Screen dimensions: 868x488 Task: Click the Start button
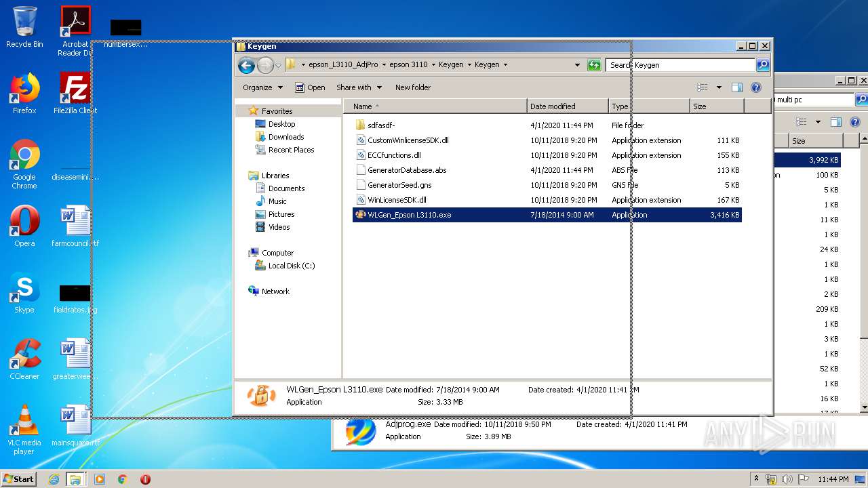pyautogui.click(x=19, y=479)
